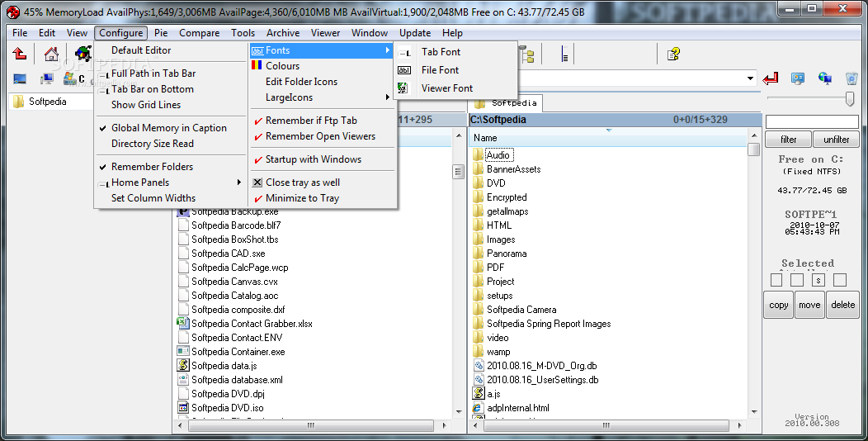Select Directory Size Read menu entry
Screen dimensions: 868x441
click(153, 144)
